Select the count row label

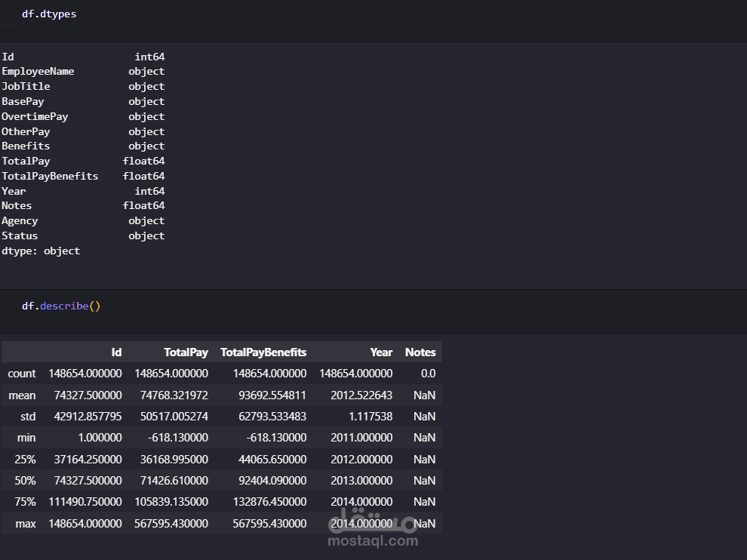(22, 374)
